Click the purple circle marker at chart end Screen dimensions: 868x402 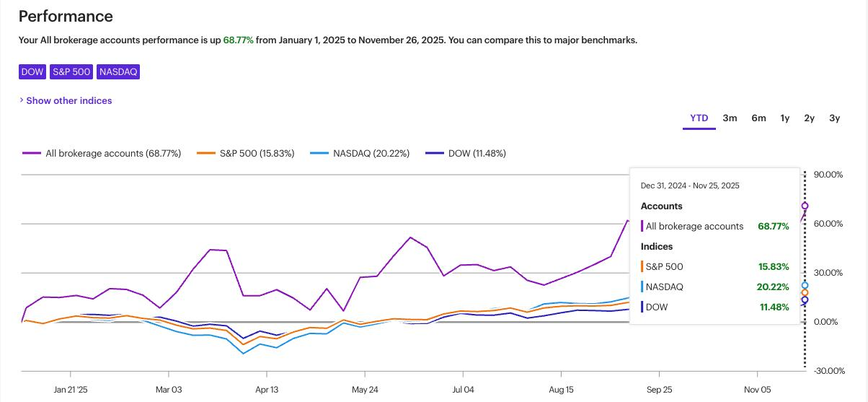(805, 206)
